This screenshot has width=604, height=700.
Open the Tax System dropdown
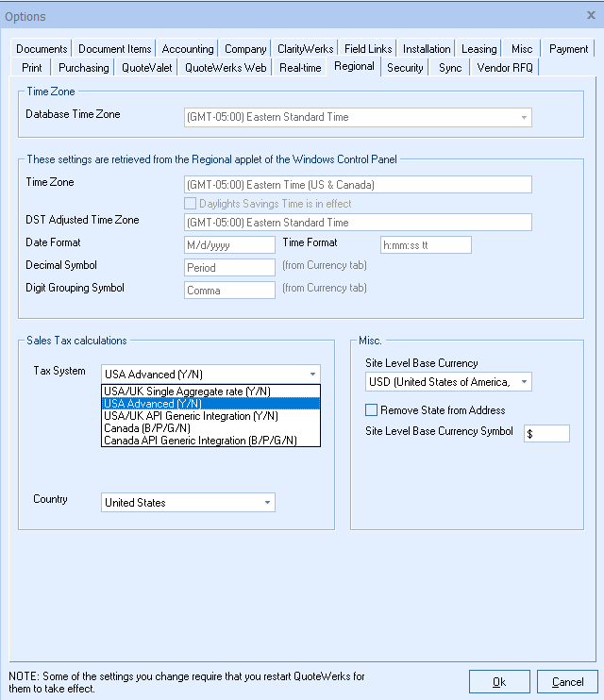click(x=312, y=374)
